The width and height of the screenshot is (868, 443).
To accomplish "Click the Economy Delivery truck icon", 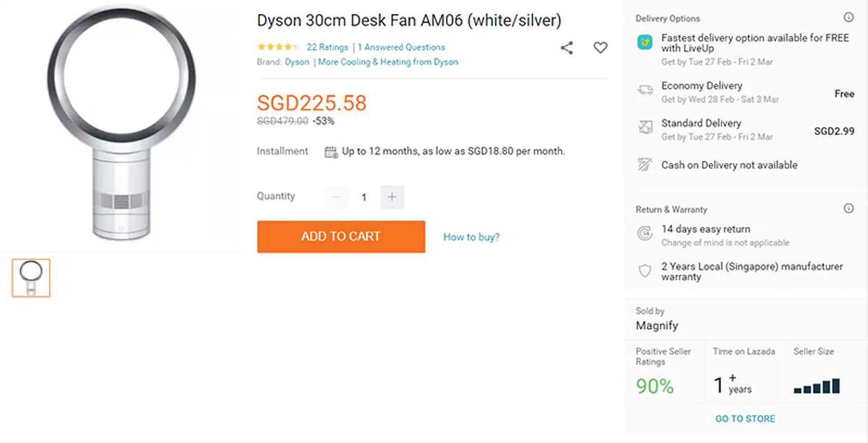I will (645, 90).
